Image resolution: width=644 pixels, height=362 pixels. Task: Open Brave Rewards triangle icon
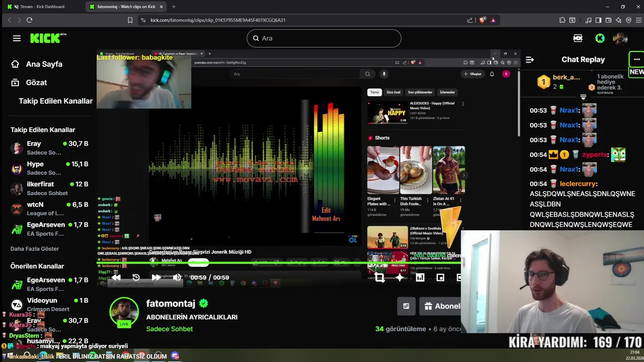(493, 20)
